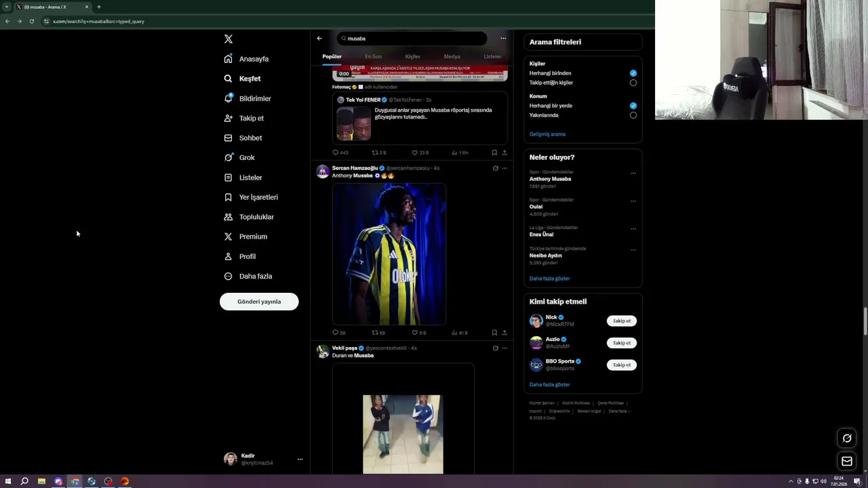
Task: Open more menu on Vekil paşa post
Action: [505, 348]
